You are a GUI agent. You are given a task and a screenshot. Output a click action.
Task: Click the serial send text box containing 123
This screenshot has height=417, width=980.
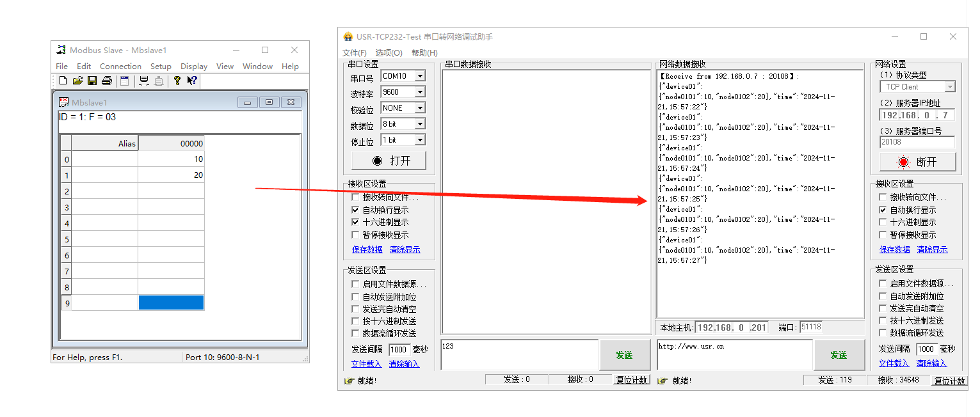(519, 355)
